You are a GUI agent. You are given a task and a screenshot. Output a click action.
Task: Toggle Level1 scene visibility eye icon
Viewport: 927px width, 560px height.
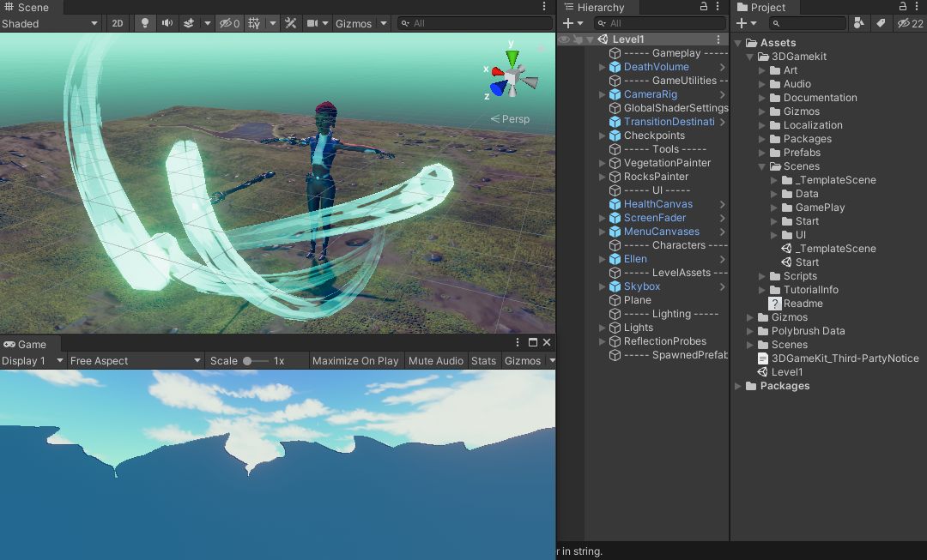point(564,39)
